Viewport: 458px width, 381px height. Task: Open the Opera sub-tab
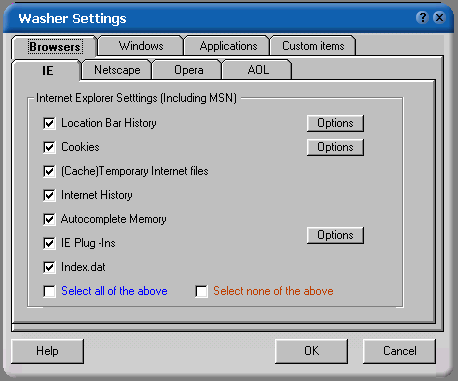pos(188,70)
